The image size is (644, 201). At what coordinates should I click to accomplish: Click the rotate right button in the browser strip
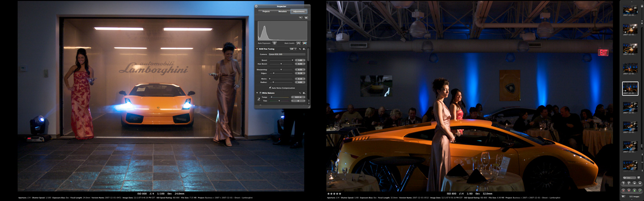(629, 183)
